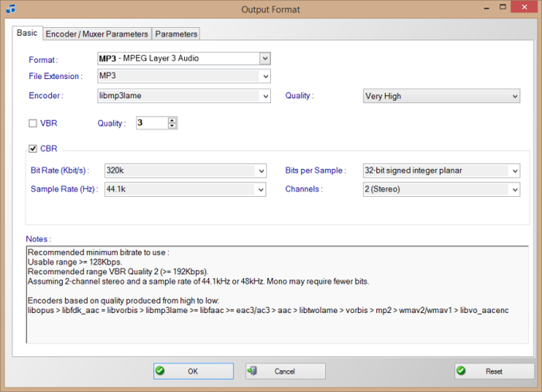Switch to the Basic tab
Image resolution: width=542 pixels, height=392 pixels.
coord(27,33)
